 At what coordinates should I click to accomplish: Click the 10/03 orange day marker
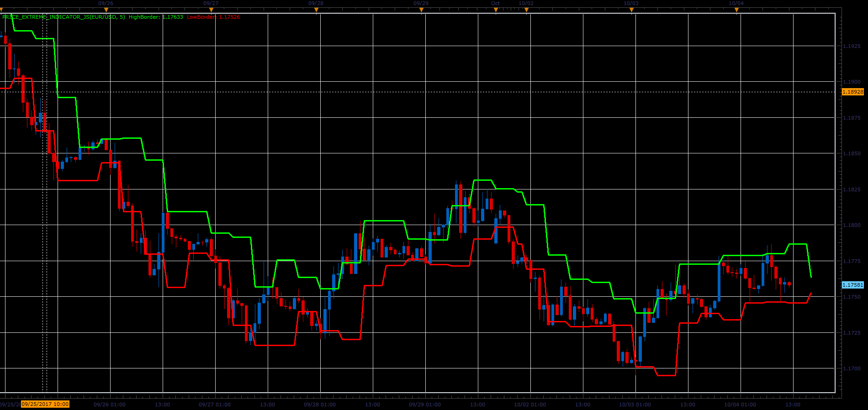click(x=631, y=10)
